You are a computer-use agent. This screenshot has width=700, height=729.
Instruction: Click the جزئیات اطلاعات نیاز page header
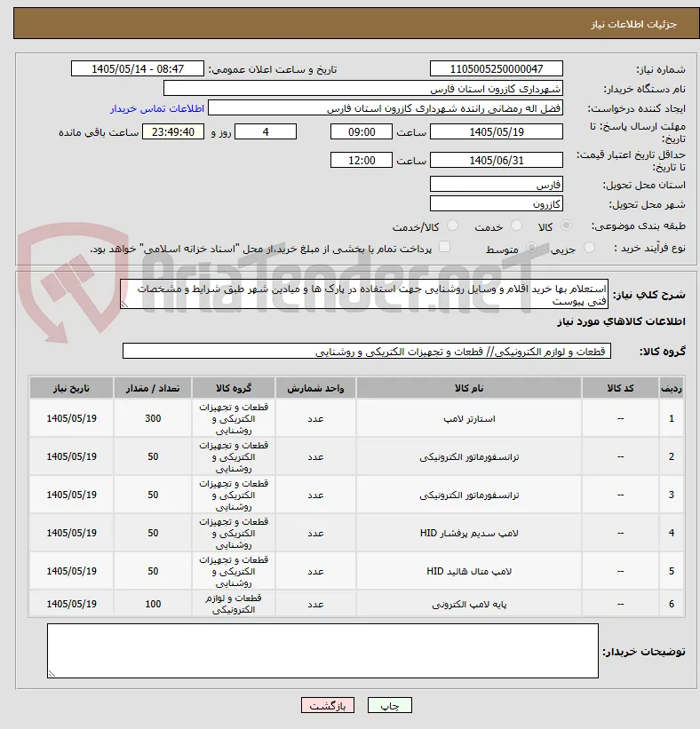tap(634, 24)
